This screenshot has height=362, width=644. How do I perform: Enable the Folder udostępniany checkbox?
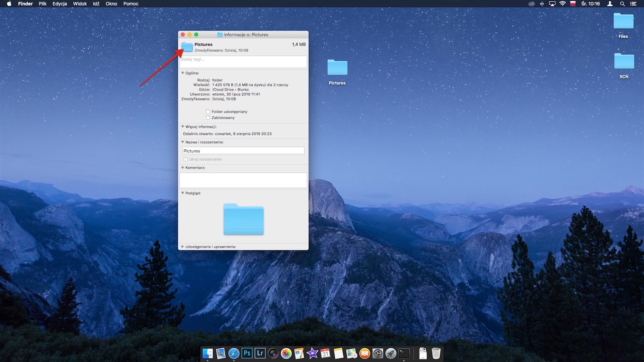pyautogui.click(x=208, y=112)
